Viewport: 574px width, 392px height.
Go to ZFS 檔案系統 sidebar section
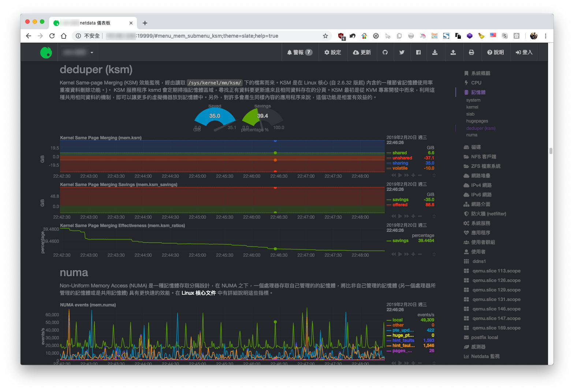coord(482,166)
